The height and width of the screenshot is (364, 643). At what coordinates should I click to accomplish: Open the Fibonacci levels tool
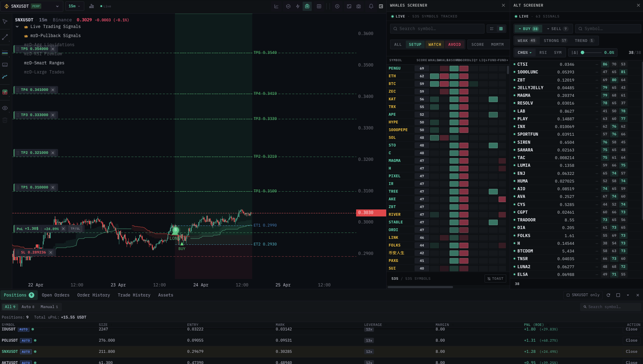click(5, 53)
